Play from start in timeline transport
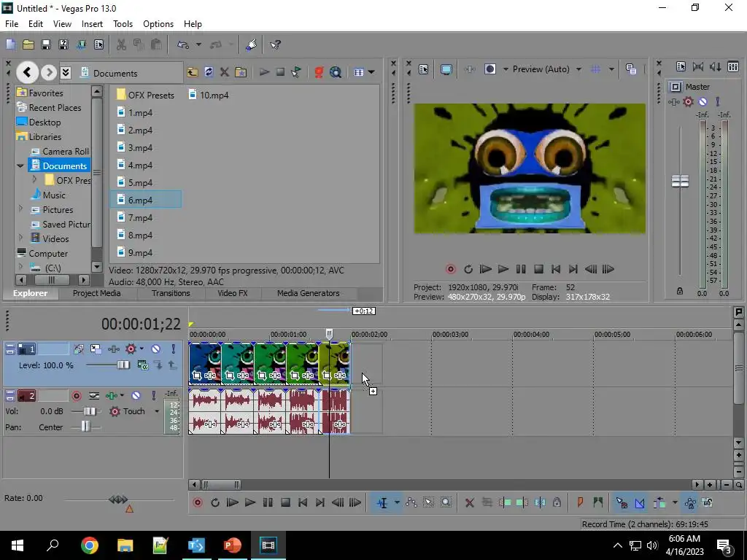This screenshot has height=560, width=747. pyautogui.click(x=233, y=502)
